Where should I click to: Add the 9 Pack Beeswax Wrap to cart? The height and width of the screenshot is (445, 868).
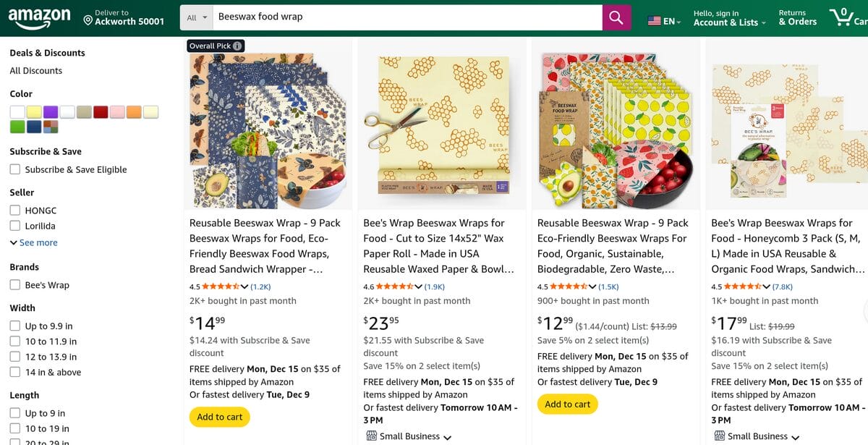click(219, 417)
